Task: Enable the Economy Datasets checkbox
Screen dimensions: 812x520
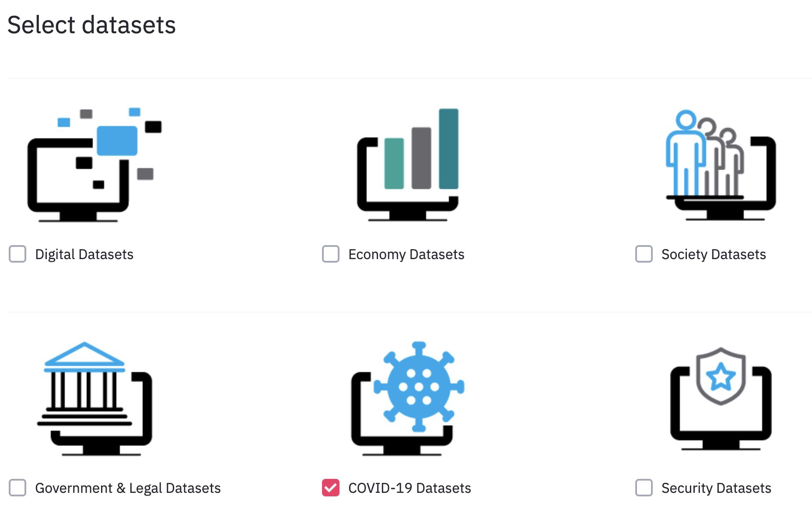Action: (331, 254)
